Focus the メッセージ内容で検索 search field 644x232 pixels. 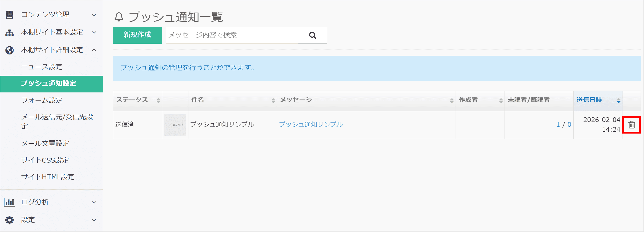[x=232, y=35]
